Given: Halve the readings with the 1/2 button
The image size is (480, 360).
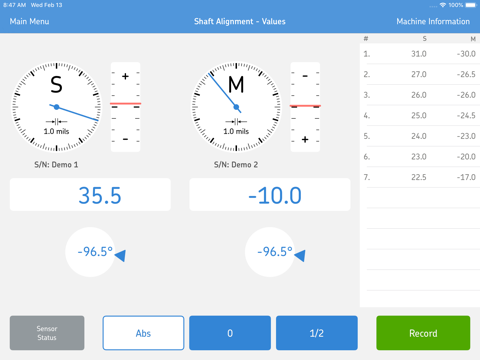Looking at the screenshot, I should [x=317, y=333].
